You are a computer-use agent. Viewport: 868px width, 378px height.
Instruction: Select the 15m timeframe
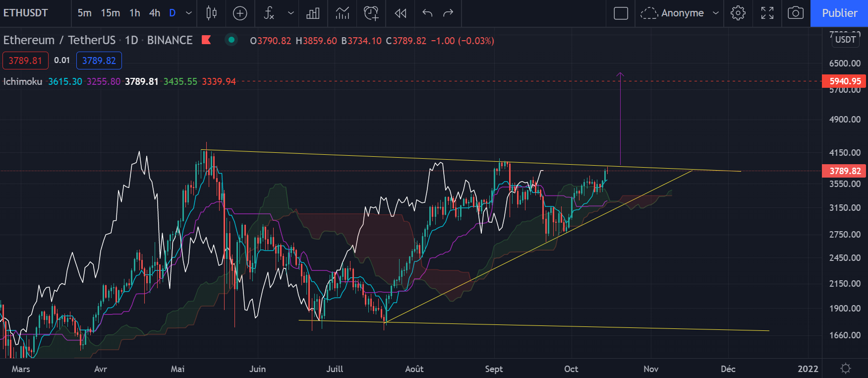110,13
